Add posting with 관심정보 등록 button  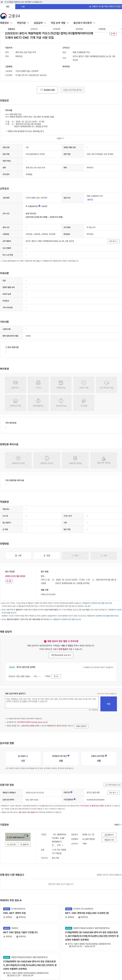tap(48, 90)
